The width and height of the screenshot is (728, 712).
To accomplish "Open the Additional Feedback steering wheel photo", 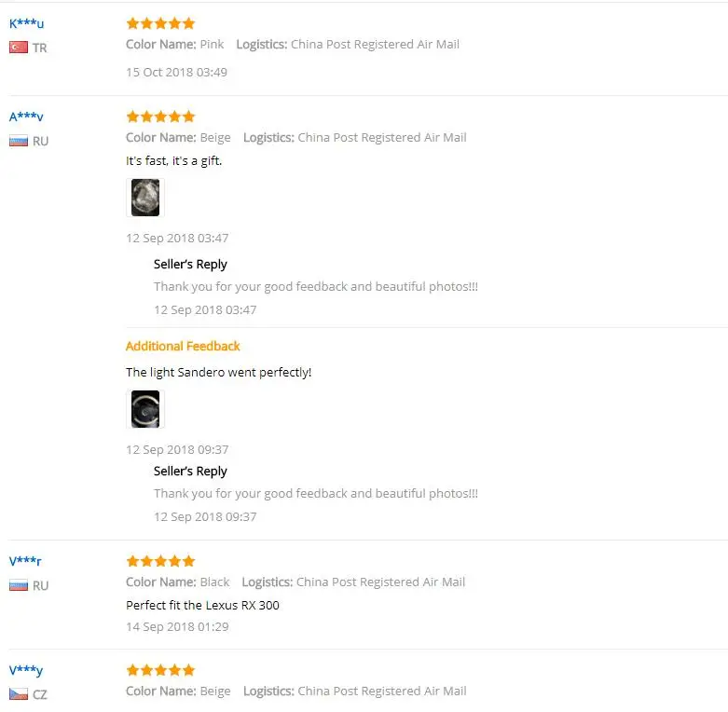I will 145,409.
